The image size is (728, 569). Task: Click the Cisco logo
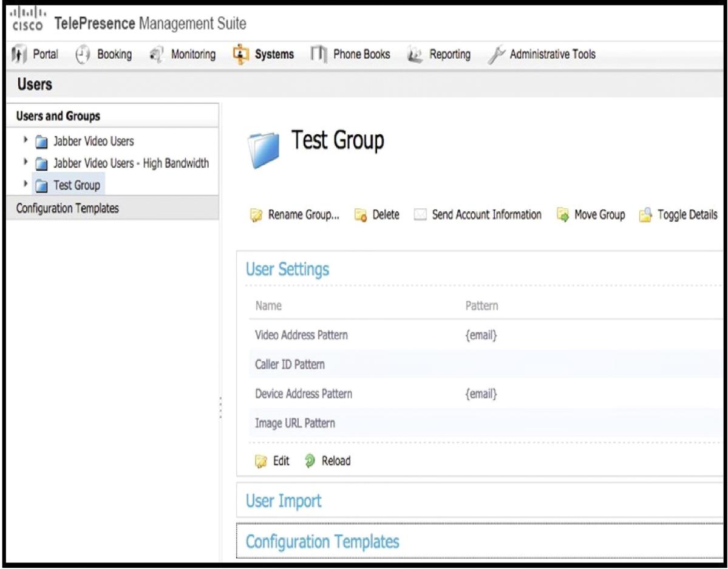(x=27, y=20)
